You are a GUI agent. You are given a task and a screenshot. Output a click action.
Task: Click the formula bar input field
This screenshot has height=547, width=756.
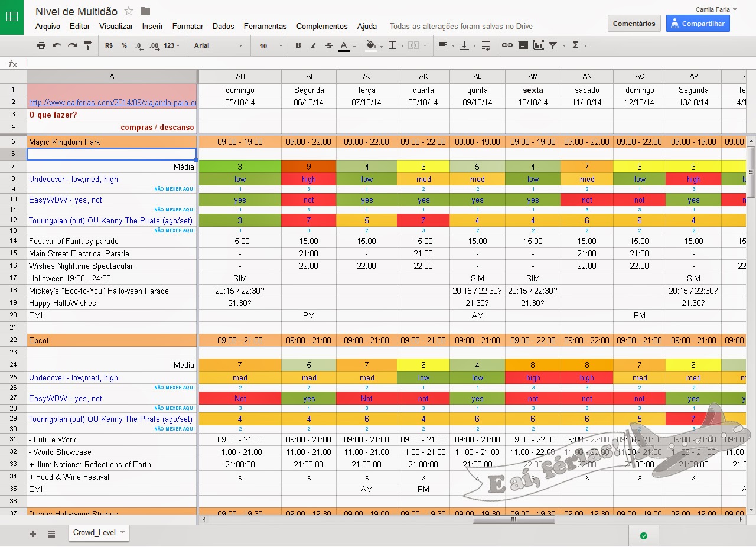[x=390, y=63]
